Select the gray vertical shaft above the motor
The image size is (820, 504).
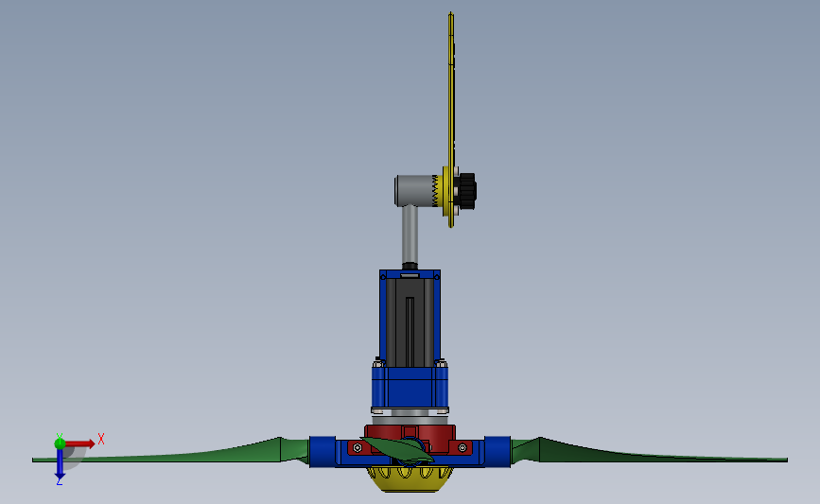(410, 235)
